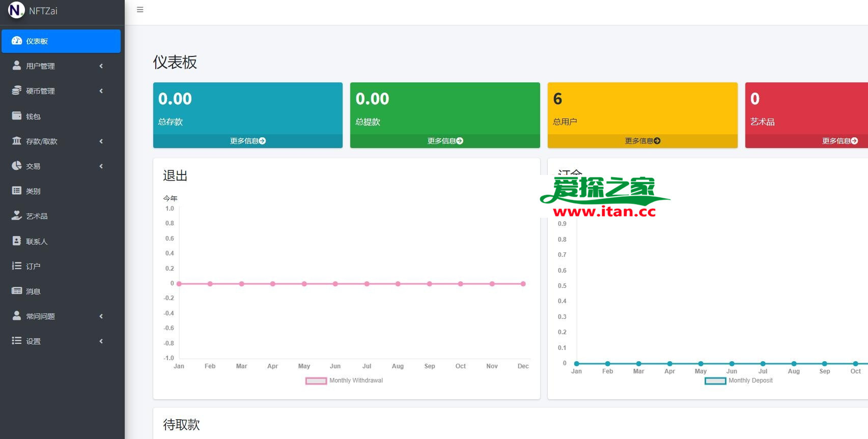Click the arrow icon in 总提款 card footer
The height and width of the screenshot is (439, 868).
[x=460, y=141]
